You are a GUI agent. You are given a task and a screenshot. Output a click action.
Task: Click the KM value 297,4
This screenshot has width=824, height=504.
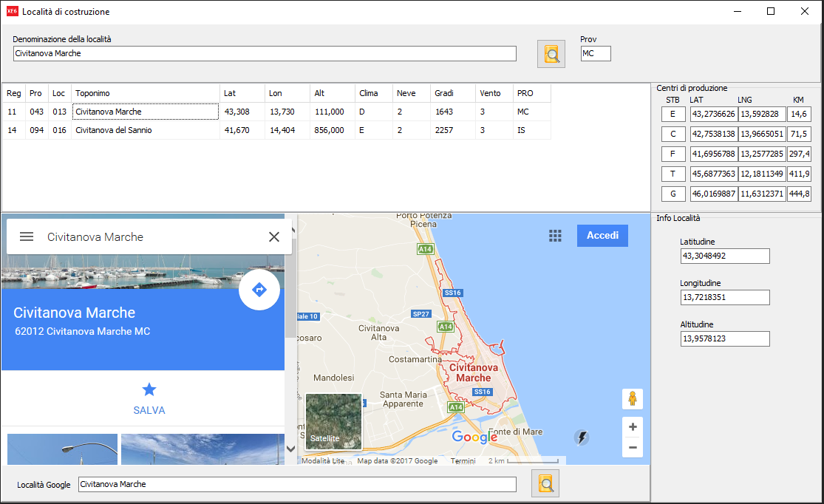[x=799, y=154]
